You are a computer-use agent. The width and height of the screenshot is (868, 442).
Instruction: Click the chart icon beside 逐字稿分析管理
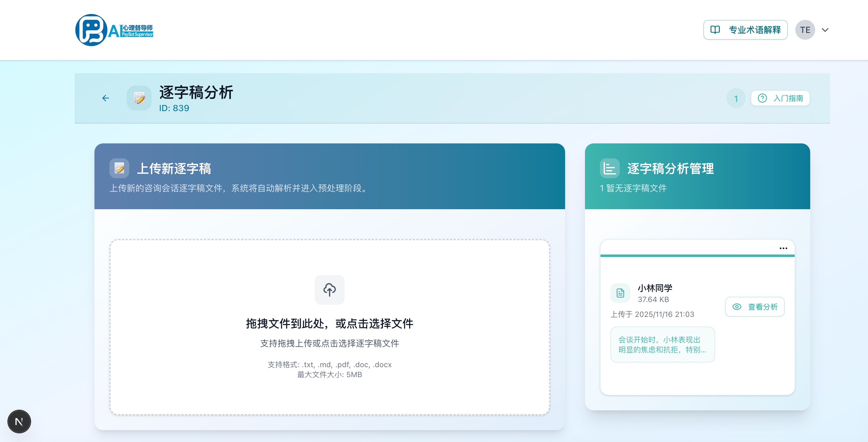point(610,169)
